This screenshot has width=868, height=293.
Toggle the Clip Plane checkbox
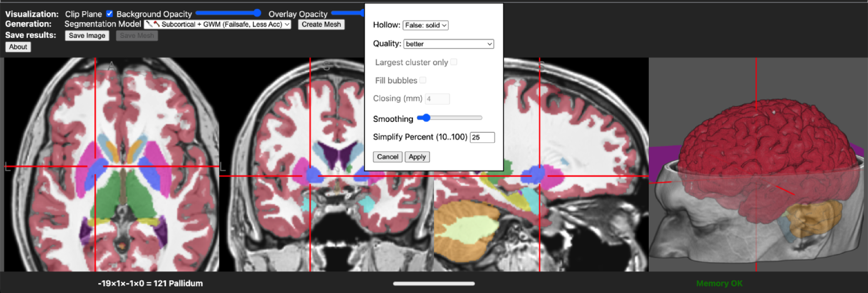[x=110, y=14]
